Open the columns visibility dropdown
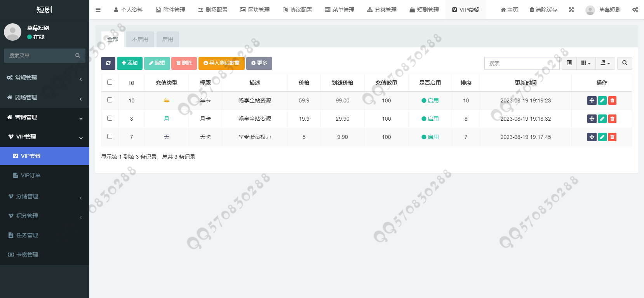The height and width of the screenshot is (298, 644). [586, 63]
